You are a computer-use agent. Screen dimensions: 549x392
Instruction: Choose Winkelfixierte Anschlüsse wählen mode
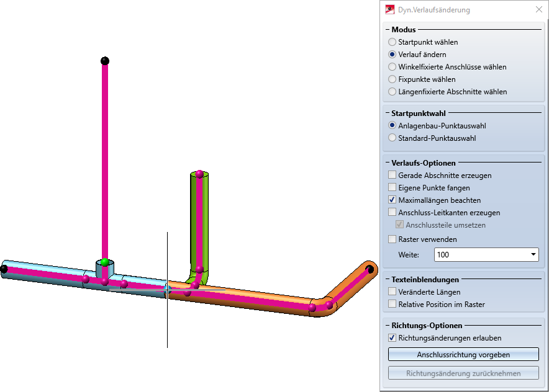point(392,67)
